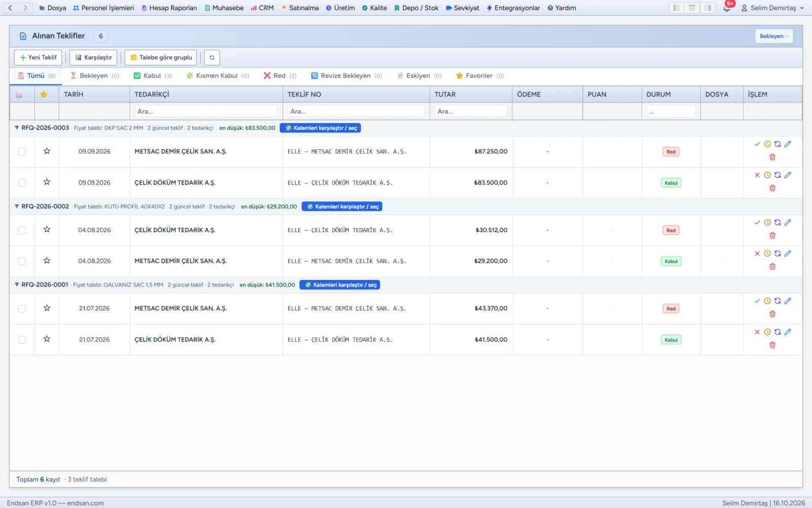This screenshot has width=812, height=508.
Task: Open revision icon for ₺29.200,00 offer
Action: click(x=777, y=253)
